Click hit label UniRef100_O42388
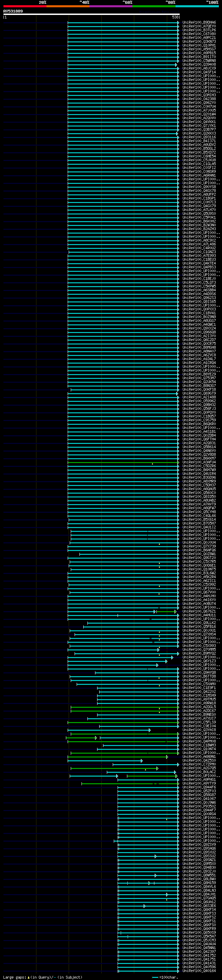Viewport: 222px width, 980px height. pos(199,99)
